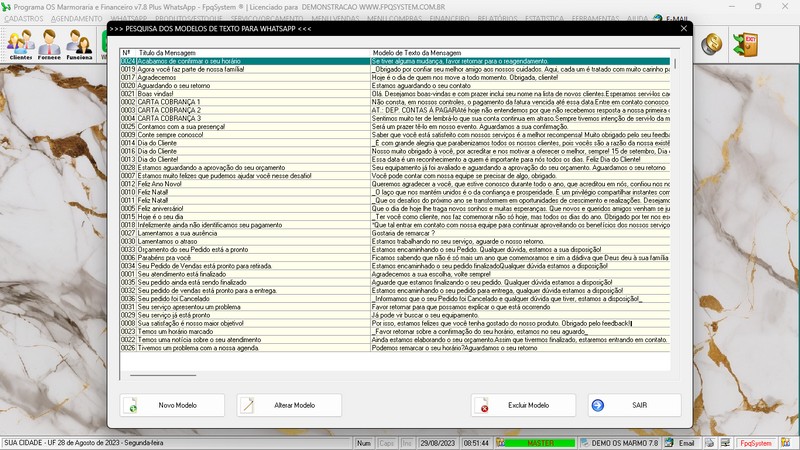Image resolution: width=800 pixels, height=450 pixels.
Task: Select row 0015 Hoje é o seu dia
Action: pyautogui.click(x=395, y=217)
